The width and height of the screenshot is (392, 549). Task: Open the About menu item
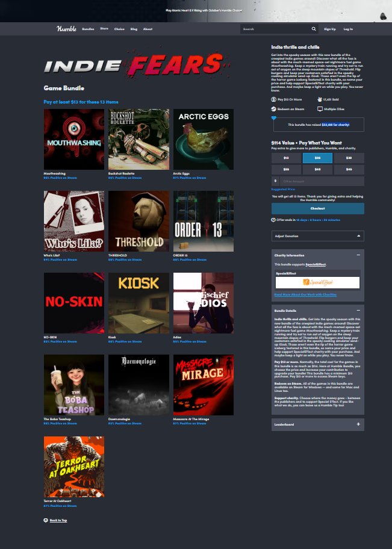coord(148,29)
